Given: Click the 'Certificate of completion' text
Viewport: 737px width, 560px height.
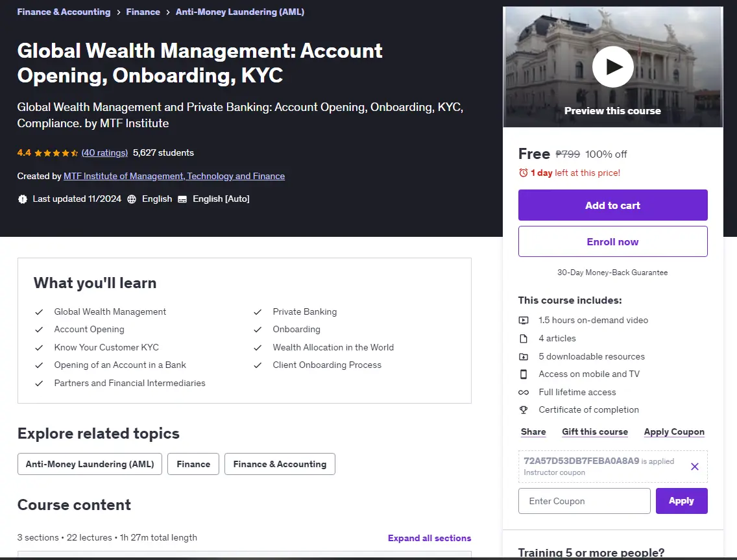Looking at the screenshot, I should (x=588, y=410).
